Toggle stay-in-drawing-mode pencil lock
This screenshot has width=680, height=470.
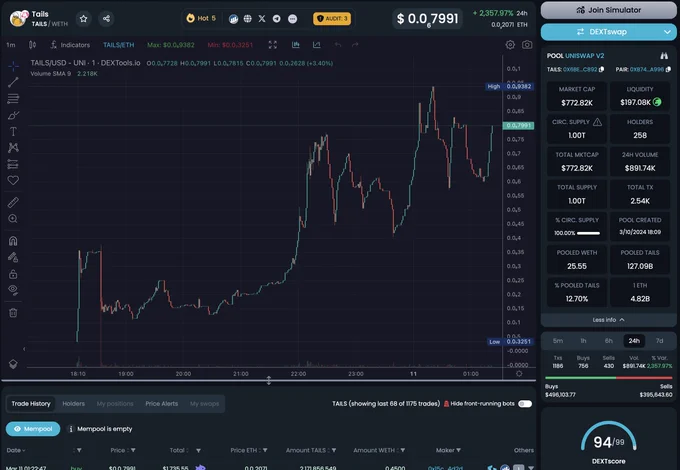tap(13, 258)
